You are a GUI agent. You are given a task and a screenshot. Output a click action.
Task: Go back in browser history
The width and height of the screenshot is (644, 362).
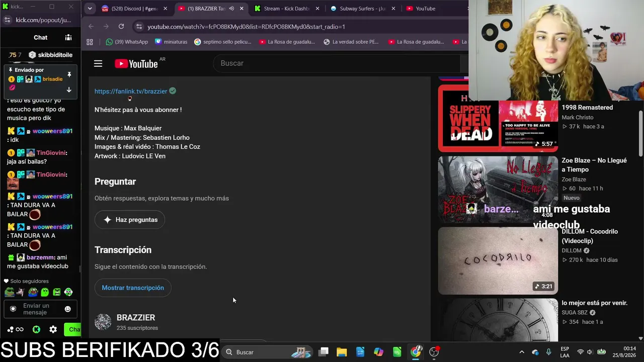click(91, 26)
